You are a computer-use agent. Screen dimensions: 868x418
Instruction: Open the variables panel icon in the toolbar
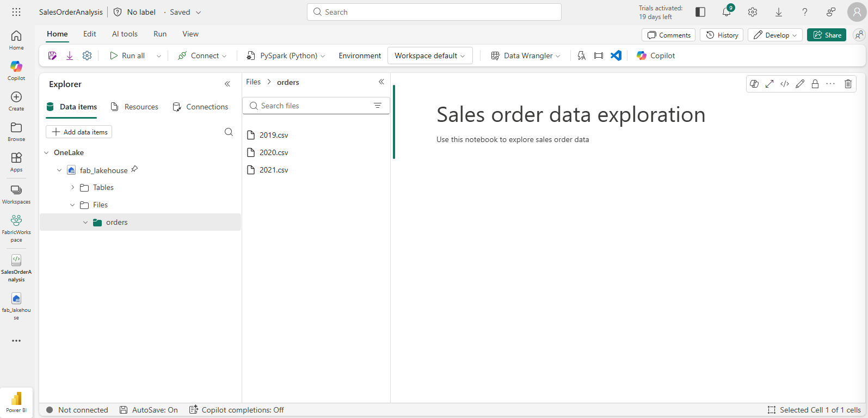tap(599, 56)
